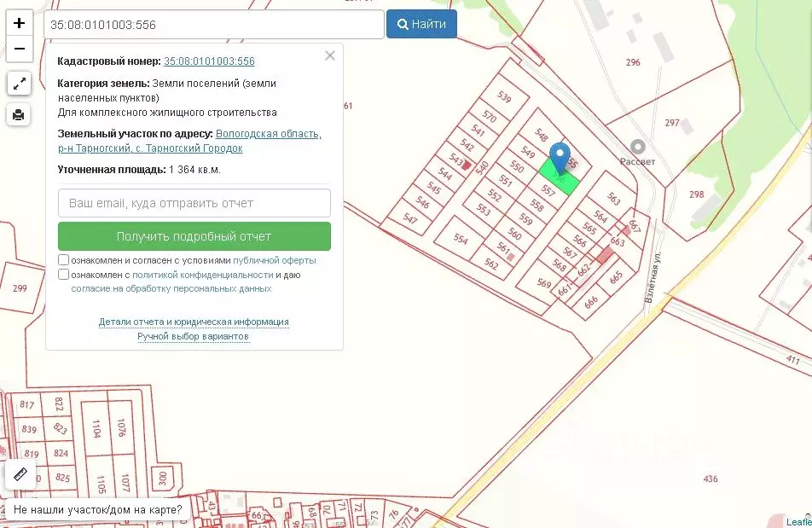Print the map using printer icon
Screen dimensions: 812x528
[19, 114]
